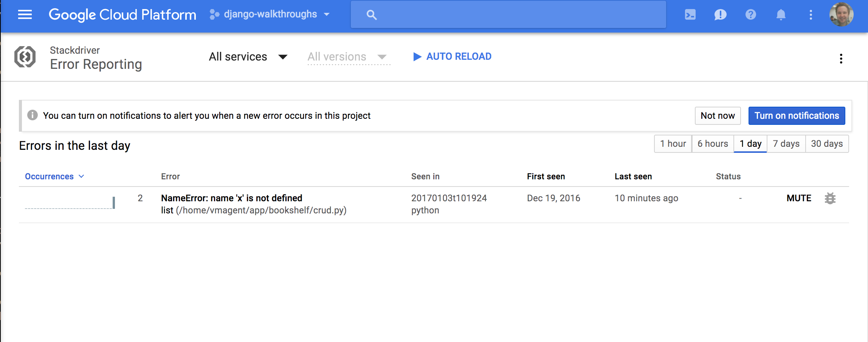The image size is (868, 342).
Task: Activate Google Cloud Shell icon
Action: click(x=690, y=15)
